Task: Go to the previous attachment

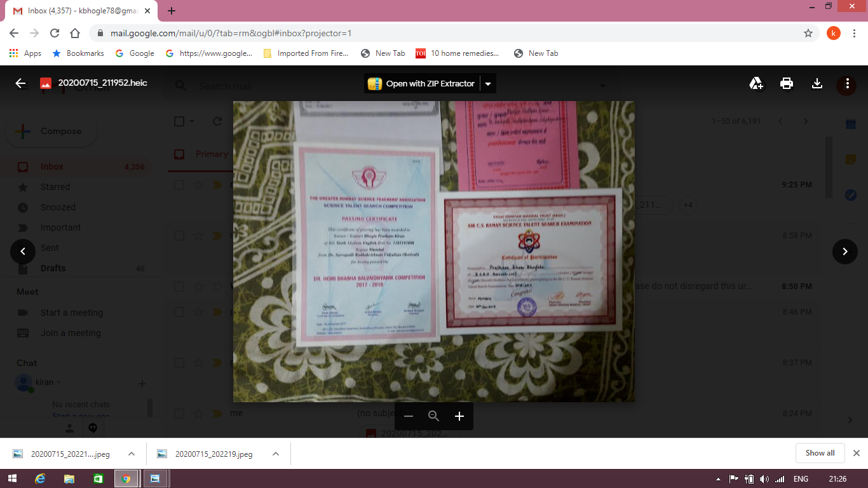Action: [x=23, y=252]
